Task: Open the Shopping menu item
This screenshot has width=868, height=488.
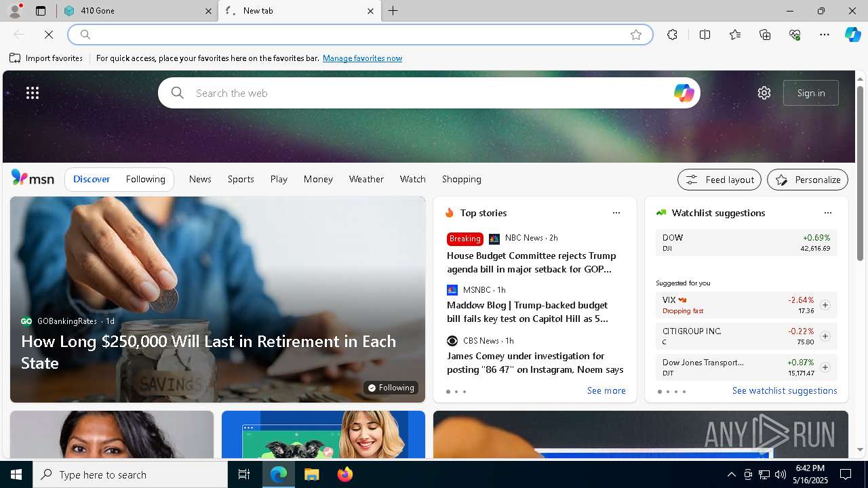Action: pos(462,179)
